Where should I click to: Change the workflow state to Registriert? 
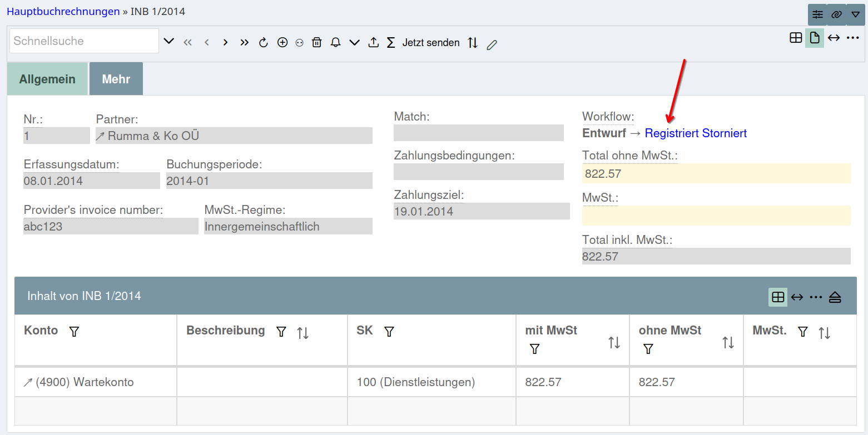[672, 133]
